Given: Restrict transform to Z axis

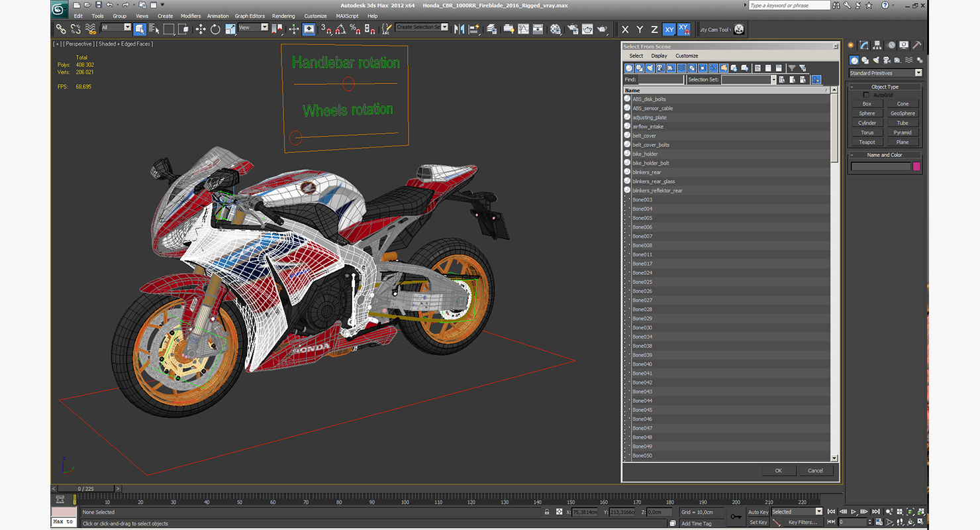Looking at the screenshot, I should tap(654, 29).
